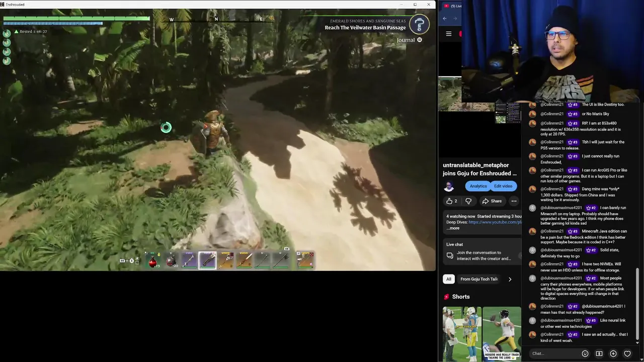Open the Journal in Enshrouded HUD
Screen dimensions: 644x362
pyautogui.click(x=409, y=40)
